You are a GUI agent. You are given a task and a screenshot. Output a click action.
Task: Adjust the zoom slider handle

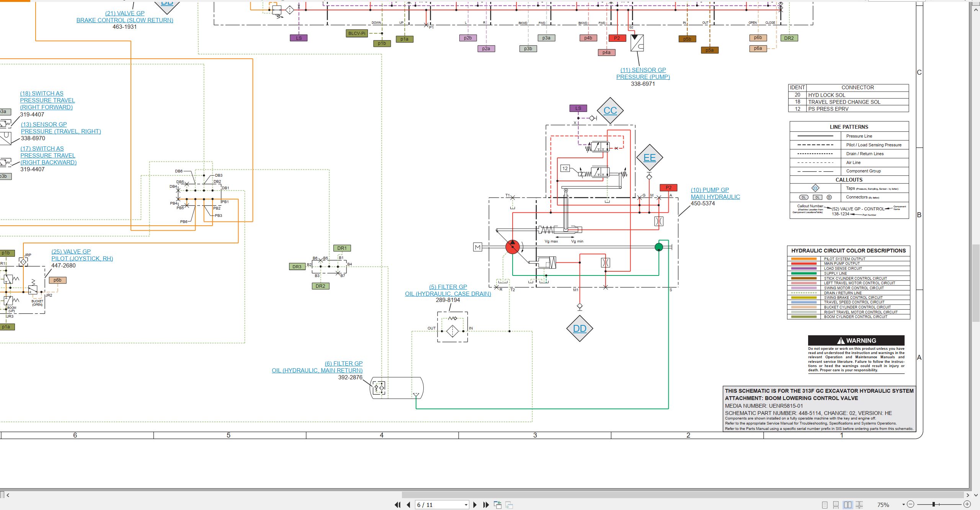click(934, 505)
